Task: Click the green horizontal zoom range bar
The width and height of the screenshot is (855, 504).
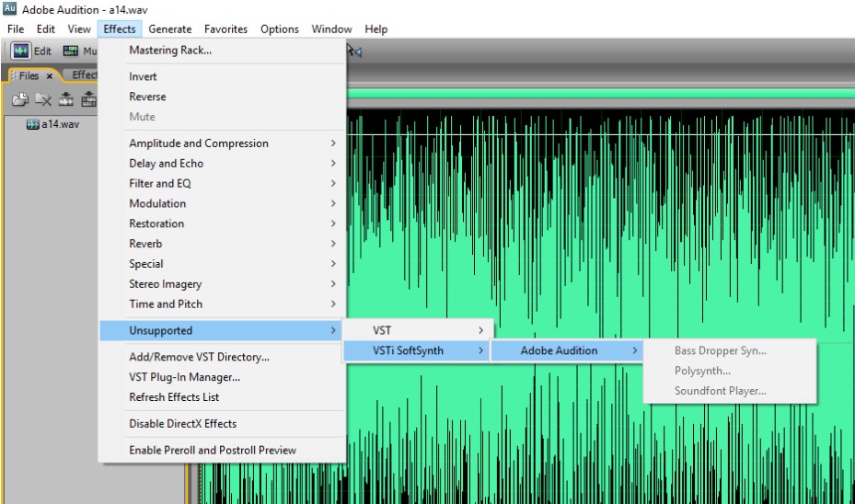Action: 600,94
